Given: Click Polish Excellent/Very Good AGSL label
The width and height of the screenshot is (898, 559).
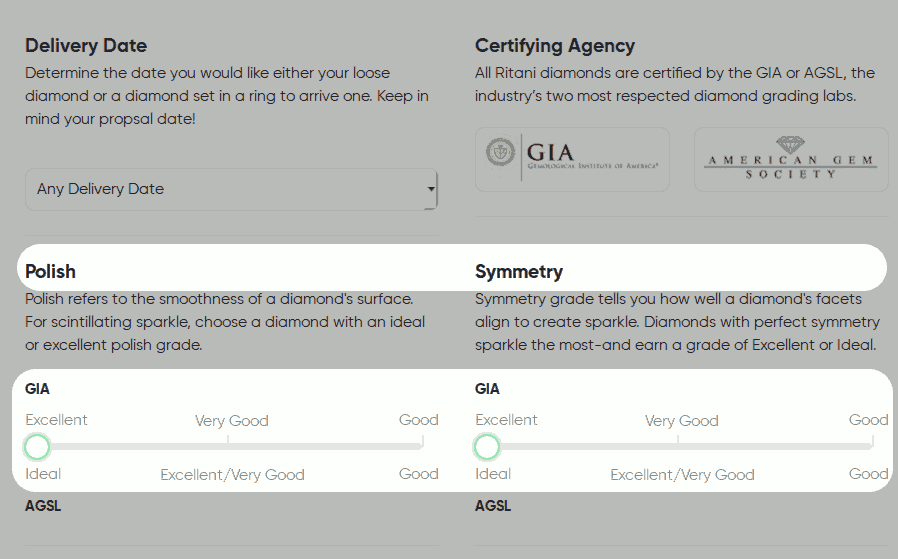Looking at the screenshot, I should (233, 475).
